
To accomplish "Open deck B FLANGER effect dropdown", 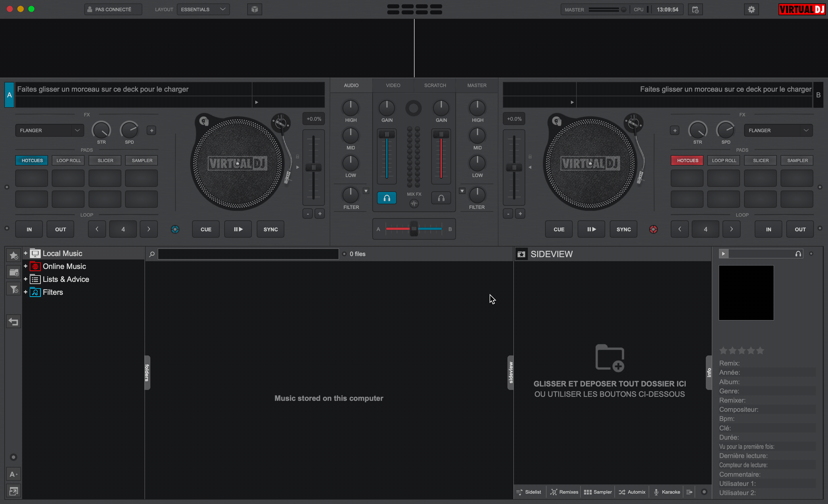I will (778, 130).
